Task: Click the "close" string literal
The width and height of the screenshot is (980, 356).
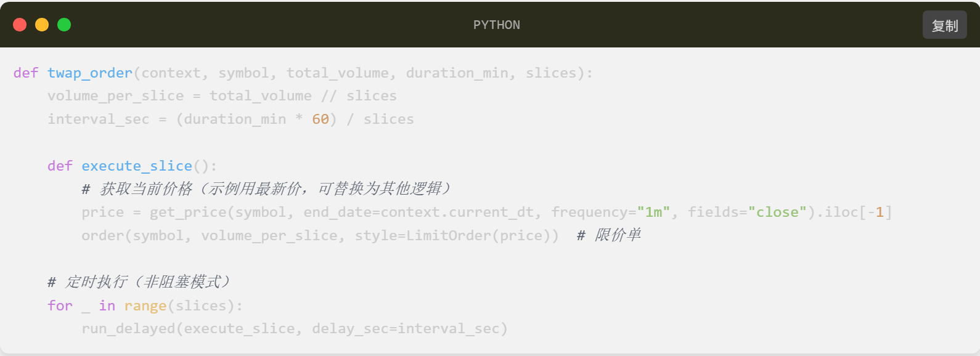Action: [777, 212]
